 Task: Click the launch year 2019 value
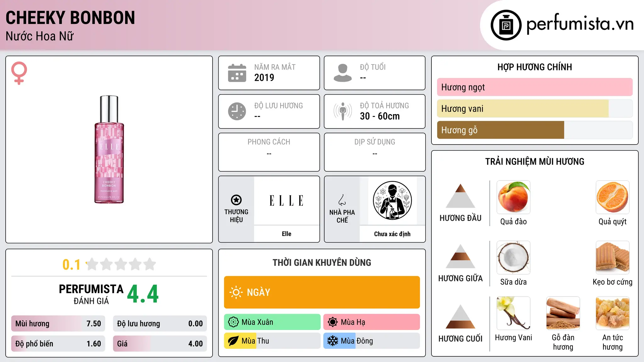coord(264,78)
